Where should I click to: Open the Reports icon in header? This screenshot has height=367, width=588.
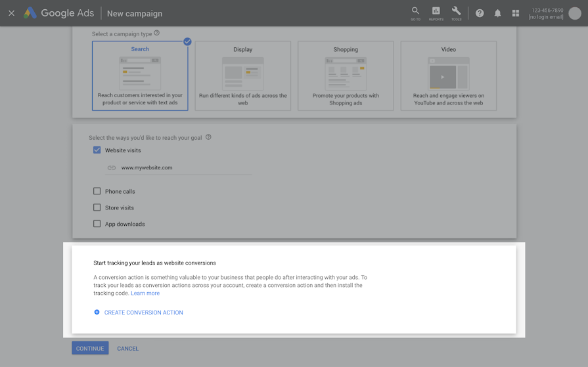click(x=436, y=12)
